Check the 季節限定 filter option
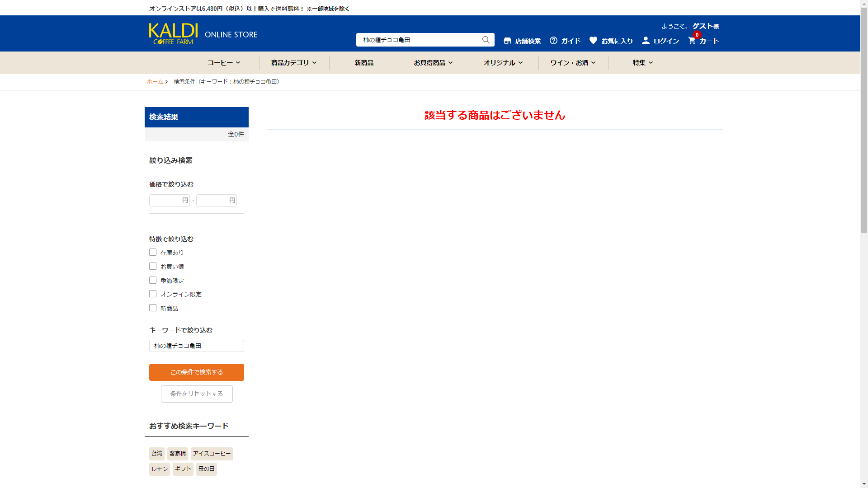The width and height of the screenshot is (868, 488). [153, 280]
